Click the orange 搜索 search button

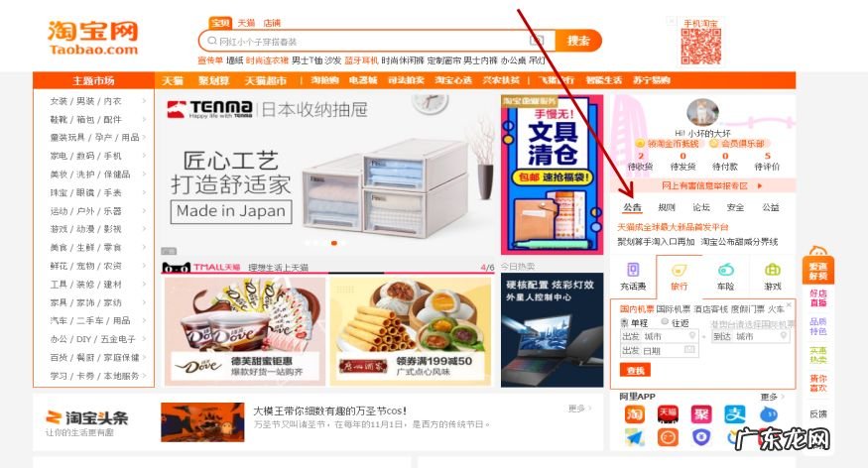pyautogui.click(x=578, y=41)
